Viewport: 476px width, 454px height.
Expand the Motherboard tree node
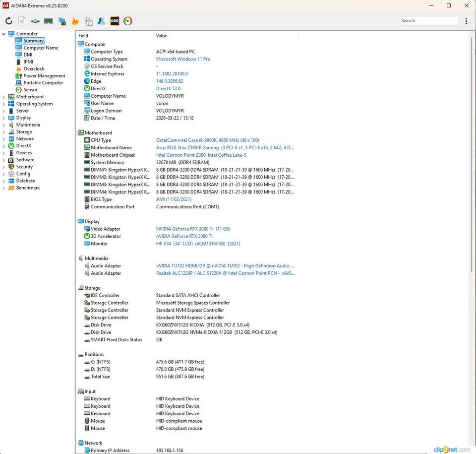pyautogui.click(x=4, y=97)
